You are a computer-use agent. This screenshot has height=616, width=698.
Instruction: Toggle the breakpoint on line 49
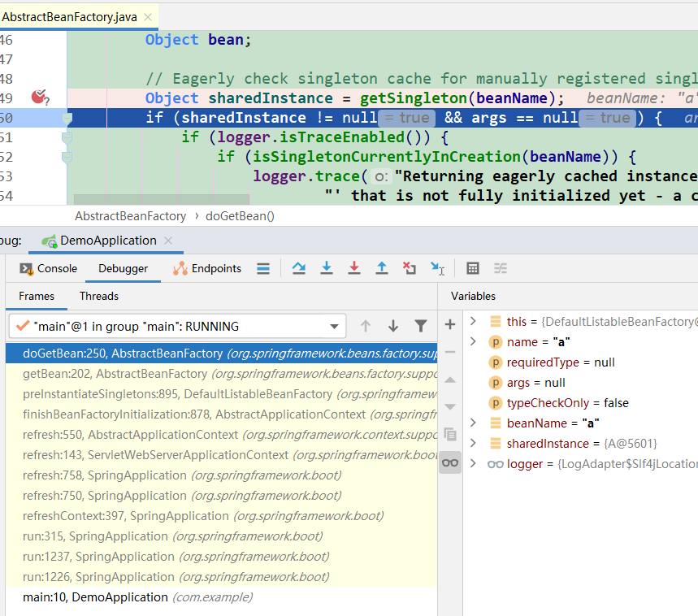(x=40, y=97)
